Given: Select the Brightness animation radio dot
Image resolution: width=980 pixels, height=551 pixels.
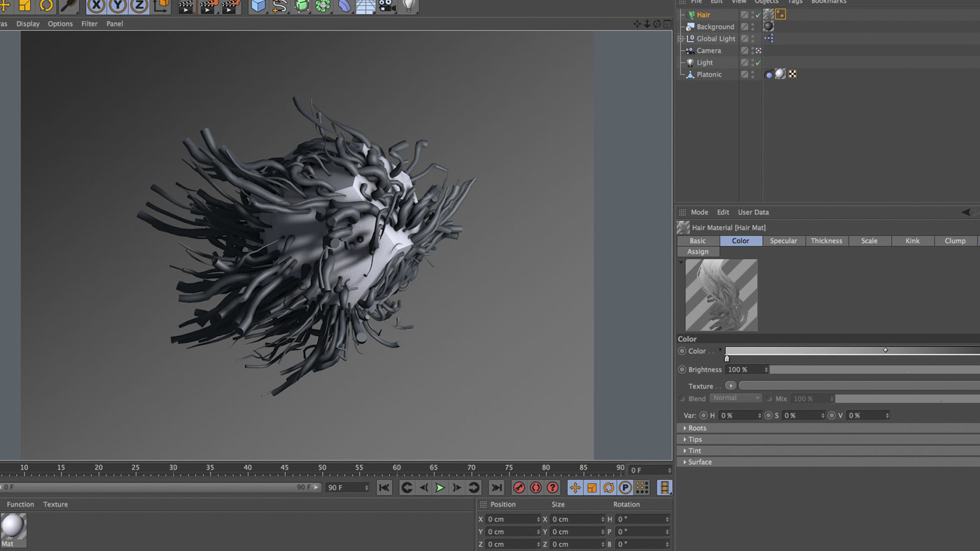Looking at the screenshot, I should 682,369.
